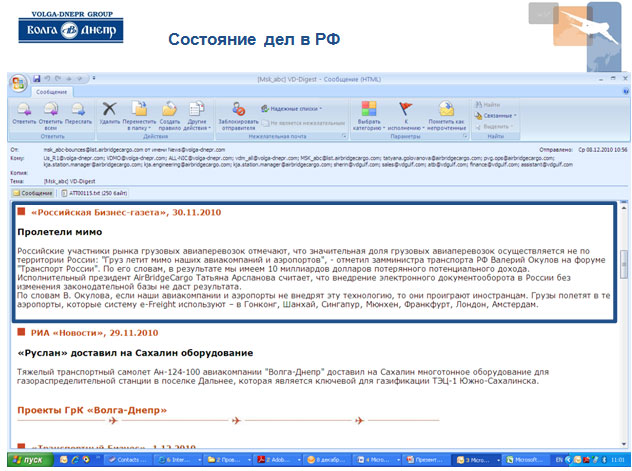632x471 pixels.
Task: Launch Internet Explorer from quick launch
Action: coord(75,459)
